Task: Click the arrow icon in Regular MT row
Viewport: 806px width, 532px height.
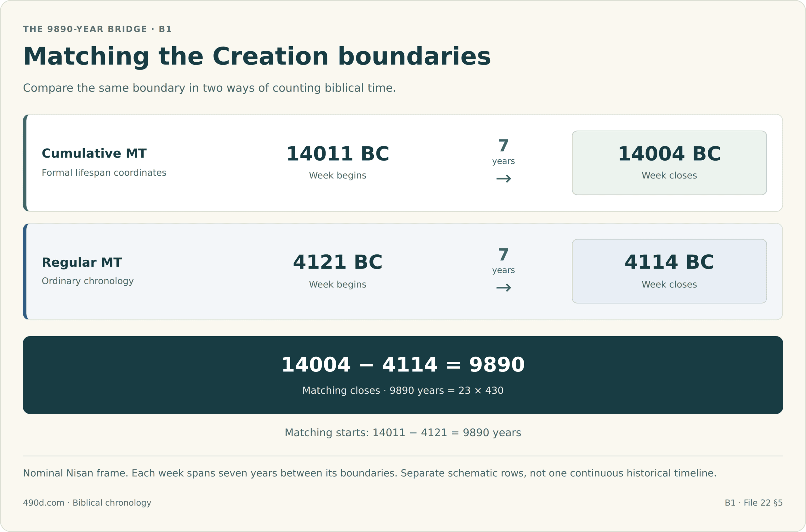Action: (x=503, y=288)
